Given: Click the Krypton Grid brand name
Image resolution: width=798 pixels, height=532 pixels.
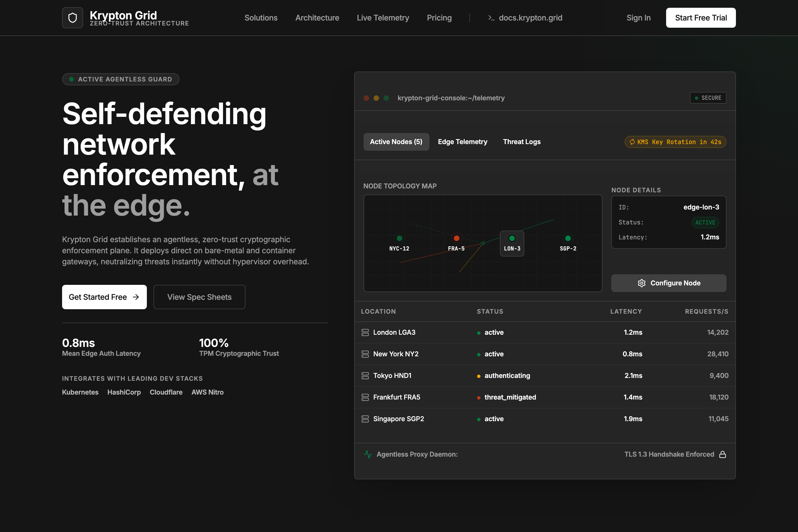Looking at the screenshot, I should tap(123, 15).
